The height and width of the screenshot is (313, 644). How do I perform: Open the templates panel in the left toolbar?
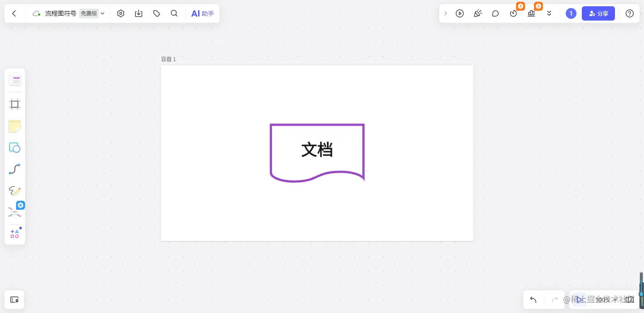pos(15,80)
